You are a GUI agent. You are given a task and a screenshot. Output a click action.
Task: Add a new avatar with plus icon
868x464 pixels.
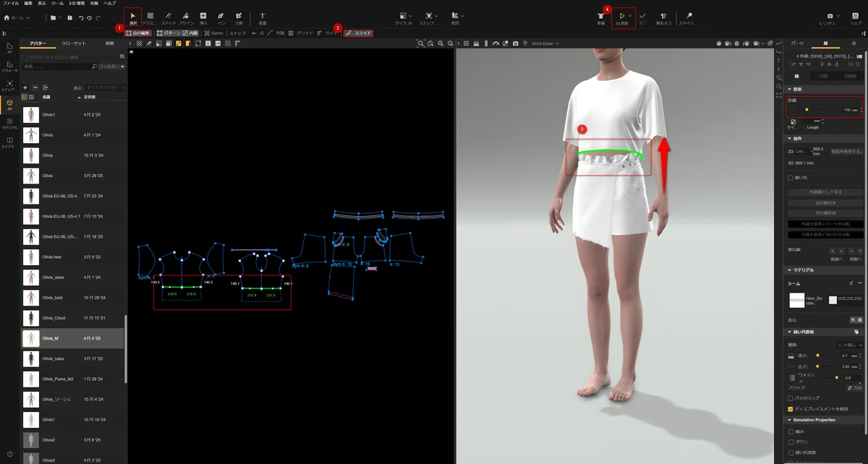click(25, 87)
